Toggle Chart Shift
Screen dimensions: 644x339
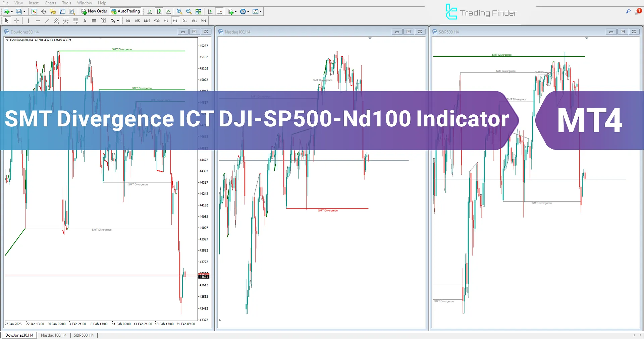(x=219, y=11)
